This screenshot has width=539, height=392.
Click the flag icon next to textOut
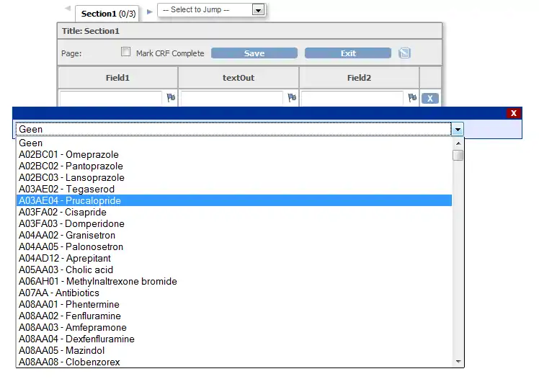click(x=292, y=98)
